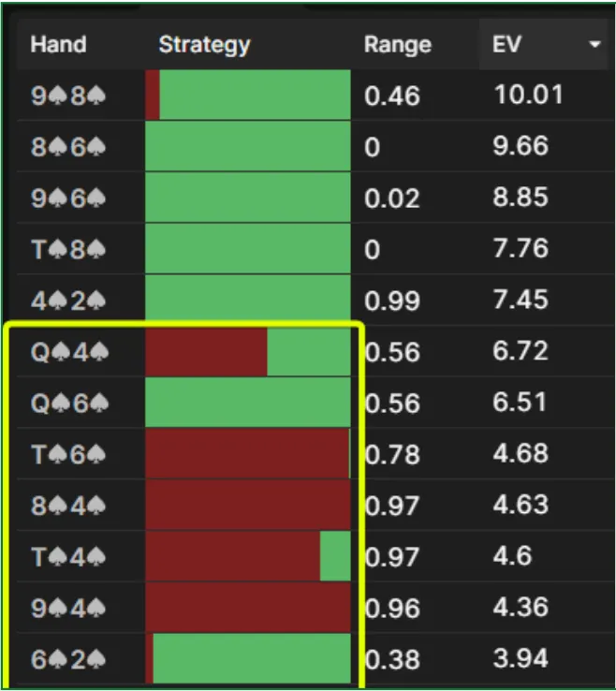
Task: Click the green segment of T♠4♠ strategy bar
Action: pyautogui.click(x=335, y=556)
